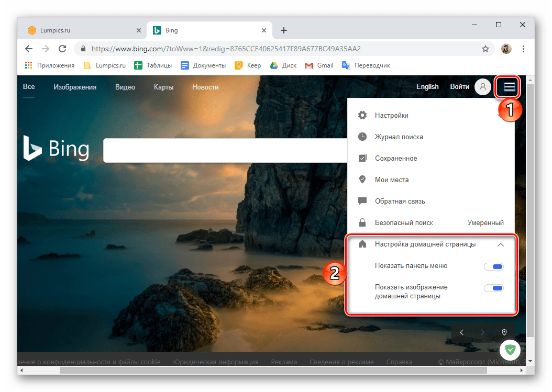Open Справка footer link
The image size is (552, 392).
(399, 362)
